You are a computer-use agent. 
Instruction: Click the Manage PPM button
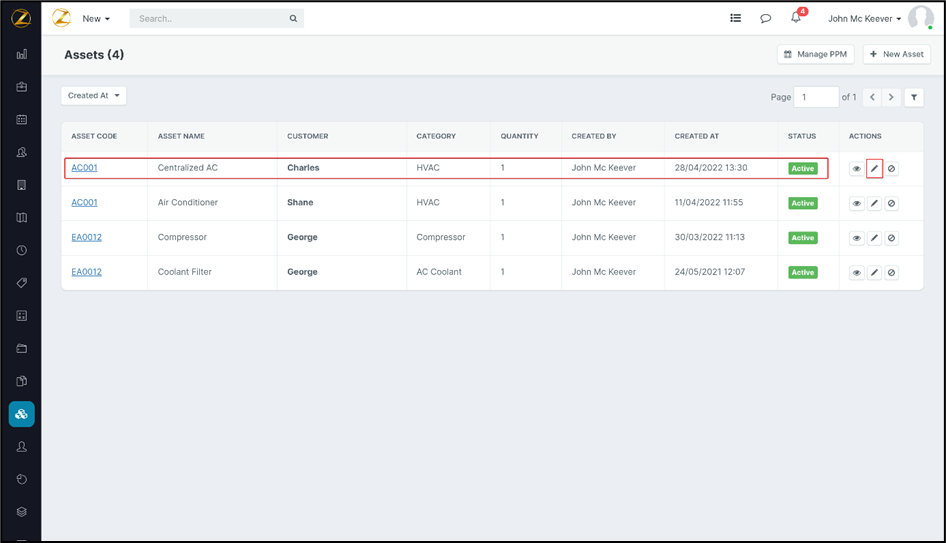coord(816,54)
